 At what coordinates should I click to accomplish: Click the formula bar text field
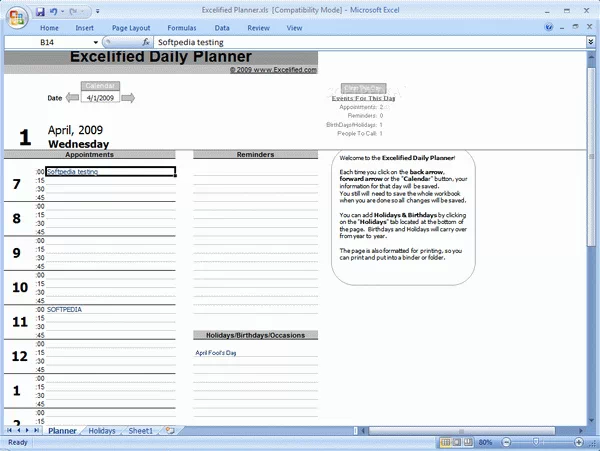click(x=369, y=42)
